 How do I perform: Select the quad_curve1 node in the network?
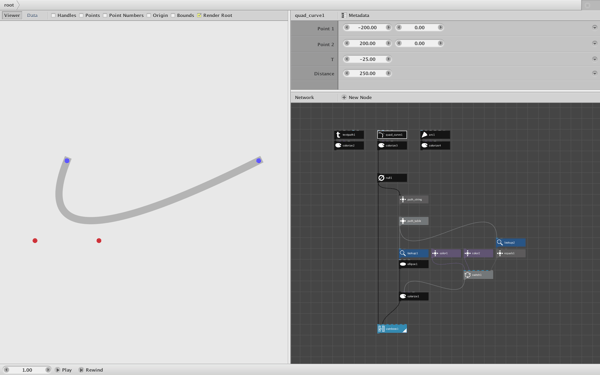[392, 135]
